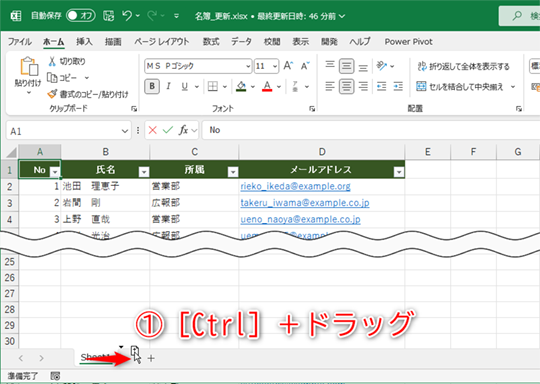Click the formula bar showing No

[x=371, y=130]
